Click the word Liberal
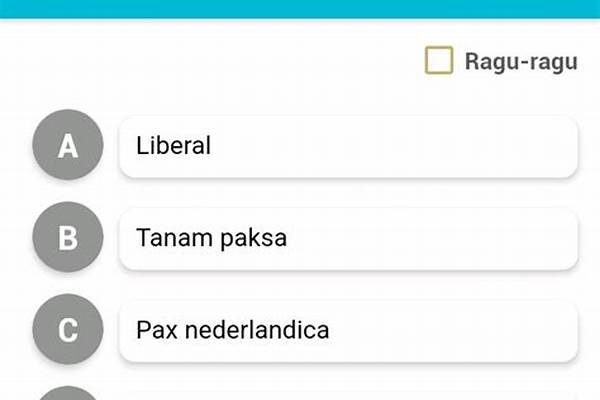Viewport: 600px width, 400px height. [x=173, y=146]
